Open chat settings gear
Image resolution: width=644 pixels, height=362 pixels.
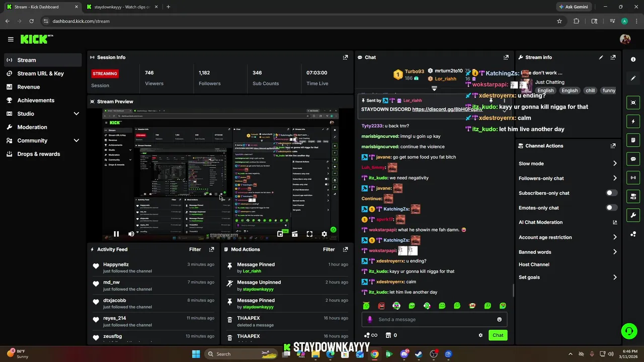480,335
